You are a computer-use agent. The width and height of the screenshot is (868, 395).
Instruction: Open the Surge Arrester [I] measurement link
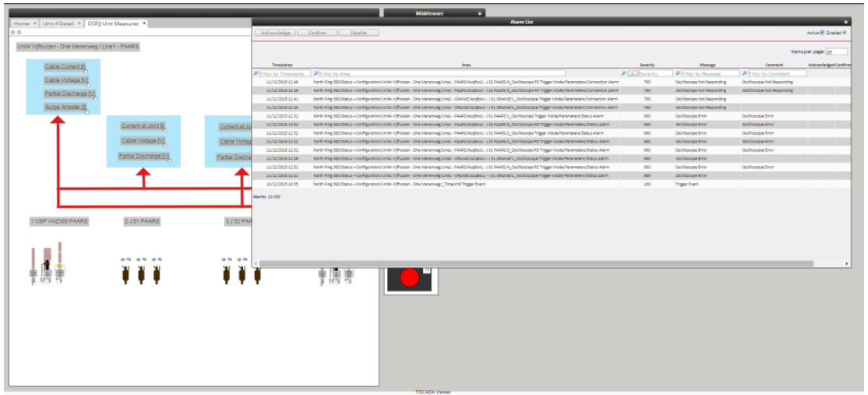[x=64, y=107]
